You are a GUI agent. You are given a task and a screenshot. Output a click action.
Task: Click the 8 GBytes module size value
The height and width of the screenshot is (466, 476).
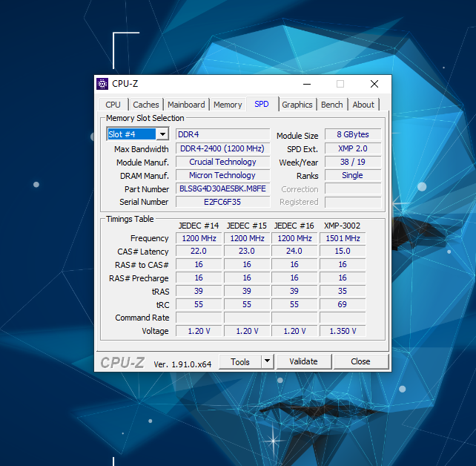[x=353, y=134]
